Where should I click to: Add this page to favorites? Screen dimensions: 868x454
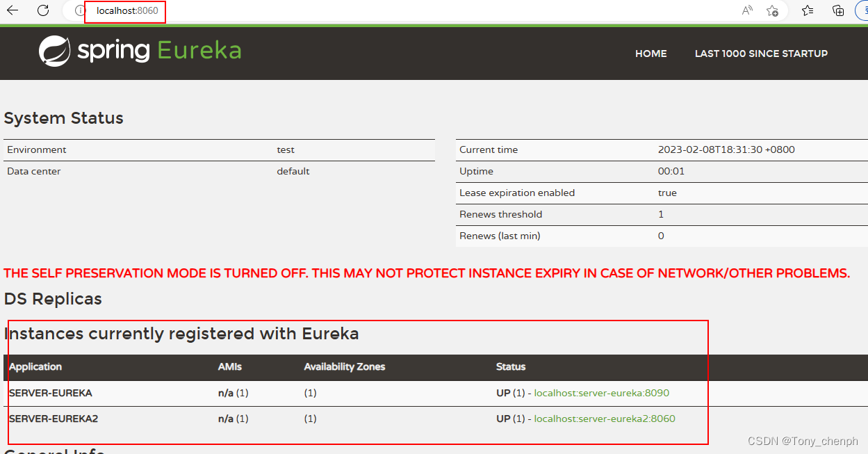point(772,10)
